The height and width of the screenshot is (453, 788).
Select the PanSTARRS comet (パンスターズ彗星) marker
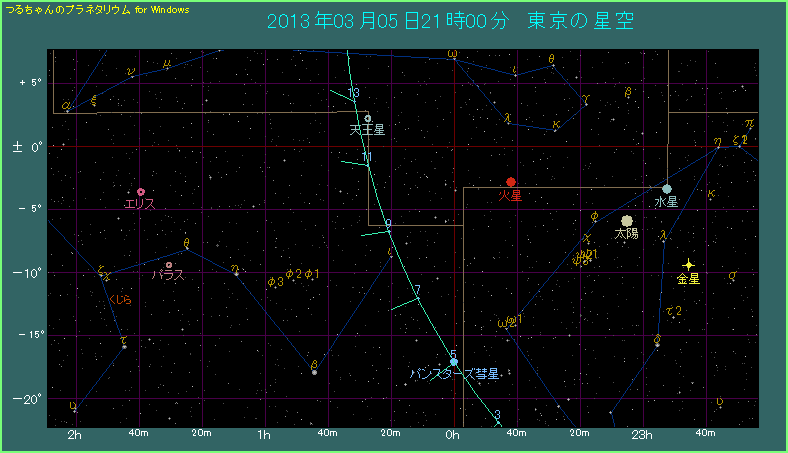(454, 362)
